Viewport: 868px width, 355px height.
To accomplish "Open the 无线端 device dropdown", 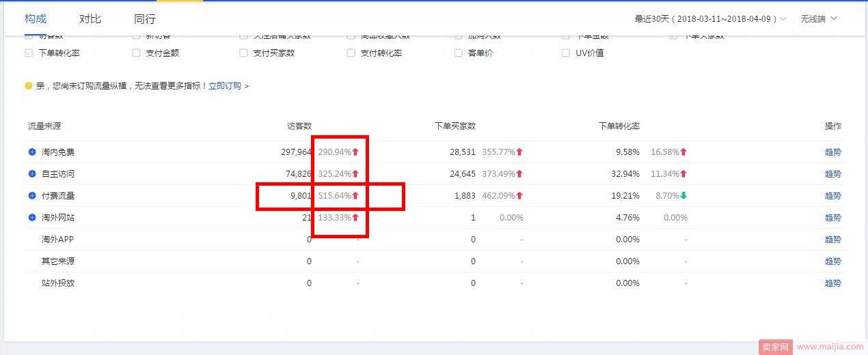I will (819, 19).
